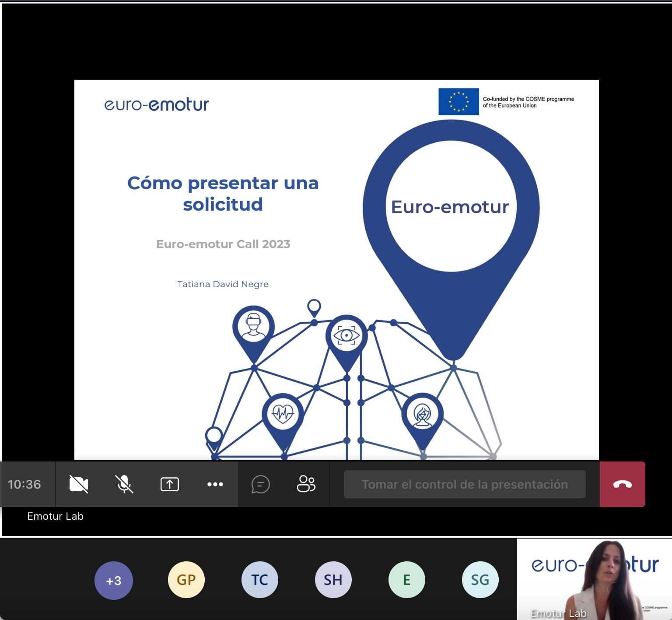The image size is (672, 620).
Task: Unmute the microphone
Action: tap(124, 484)
